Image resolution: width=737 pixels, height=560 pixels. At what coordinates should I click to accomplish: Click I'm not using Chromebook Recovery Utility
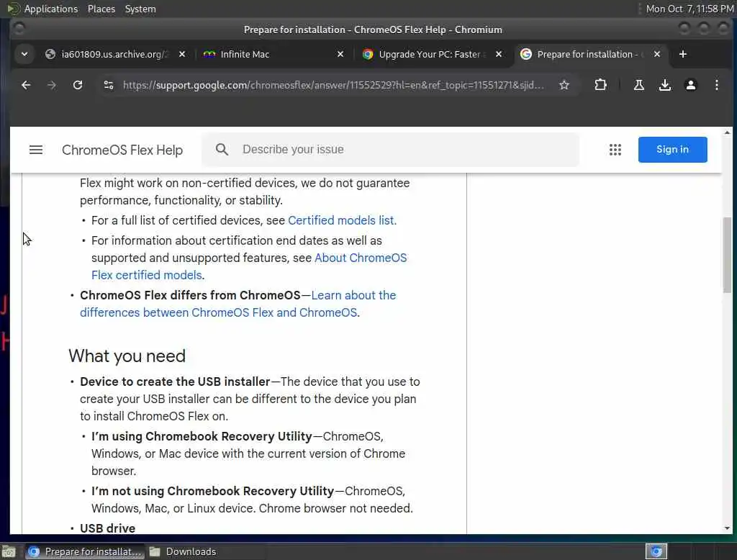[x=212, y=492]
